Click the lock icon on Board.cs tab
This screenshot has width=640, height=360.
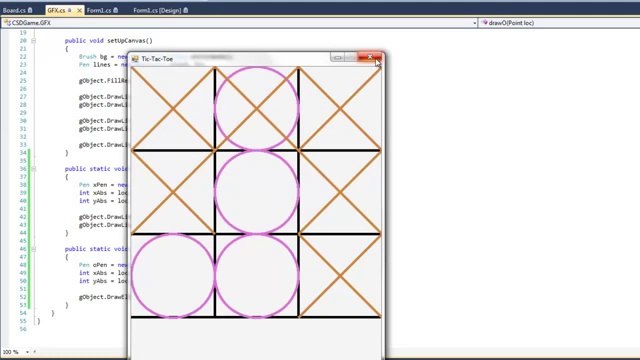[x=30, y=10]
